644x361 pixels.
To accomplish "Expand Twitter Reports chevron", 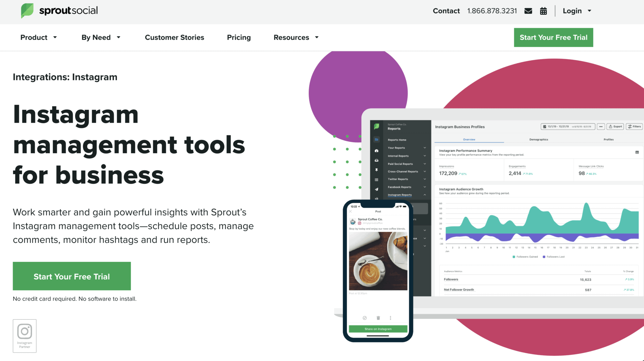I will pos(424,179).
